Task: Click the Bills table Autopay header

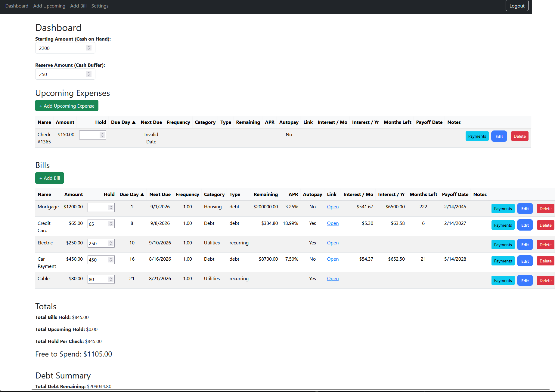Action: pyautogui.click(x=312, y=194)
